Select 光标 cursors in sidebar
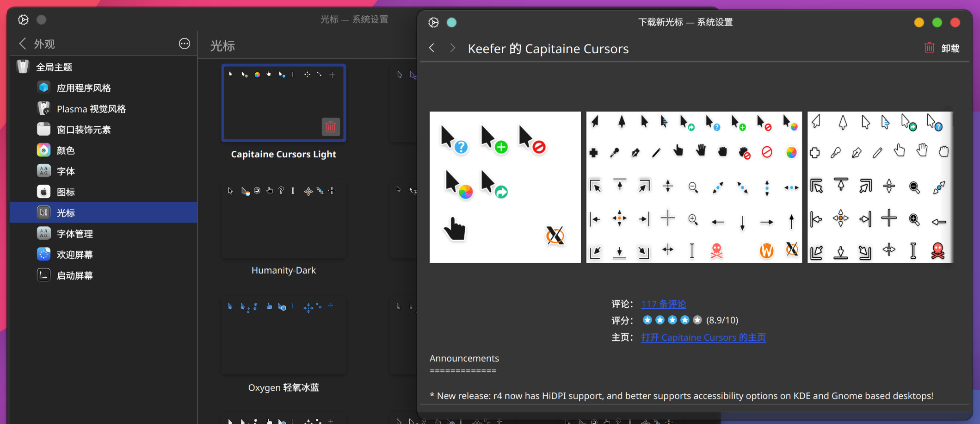Viewport: 980px width, 424px height. pyautogui.click(x=104, y=212)
